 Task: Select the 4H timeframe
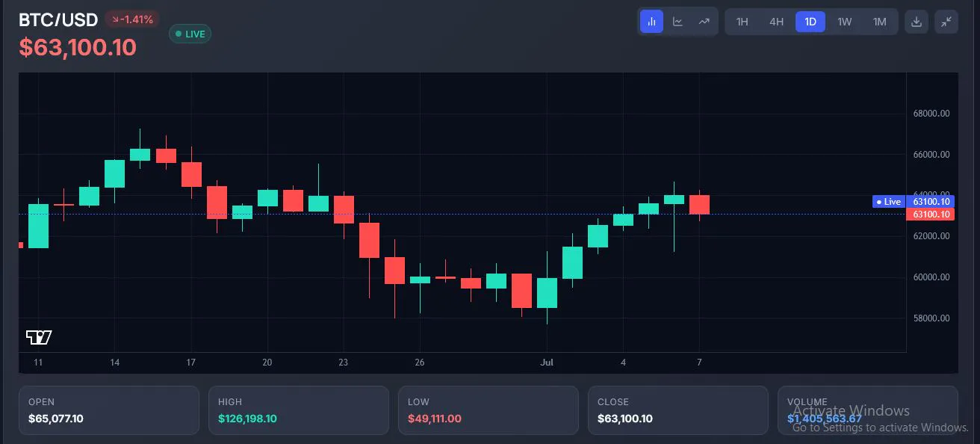(776, 22)
